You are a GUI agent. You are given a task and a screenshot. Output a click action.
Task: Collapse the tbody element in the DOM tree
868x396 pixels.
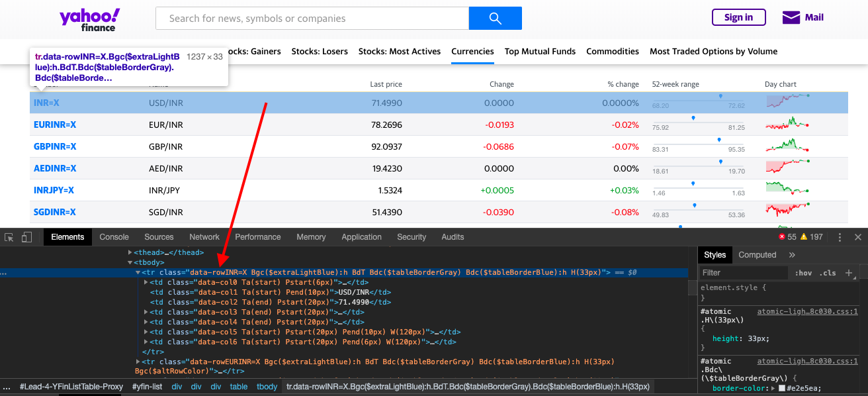point(130,262)
